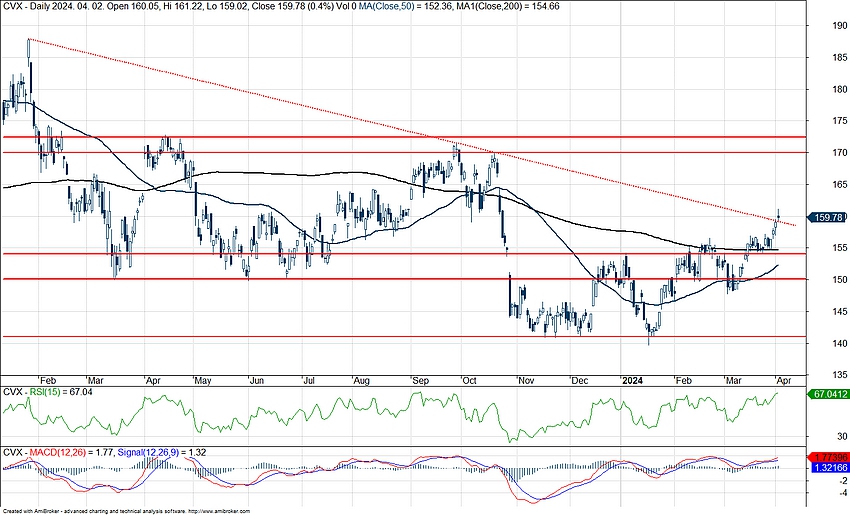Image resolution: width=850 pixels, height=515 pixels.
Task: Click the 190 price axis label
Action: point(840,25)
